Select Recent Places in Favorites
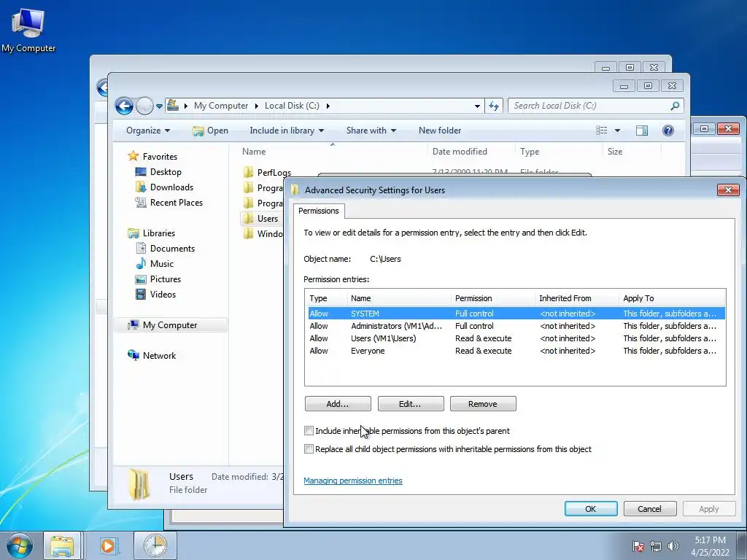Image resolution: width=747 pixels, height=560 pixels. (169, 203)
